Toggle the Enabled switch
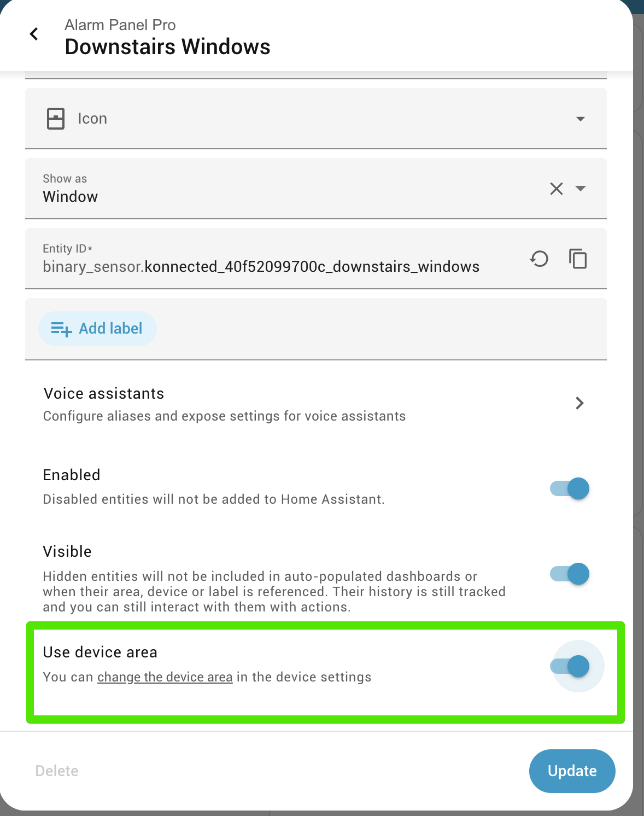The height and width of the screenshot is (816, 644). pyautogui.click(x=570, y=488)
